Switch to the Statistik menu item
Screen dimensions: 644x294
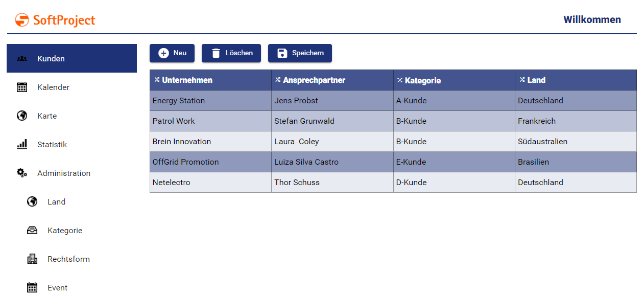coord(52,145)
